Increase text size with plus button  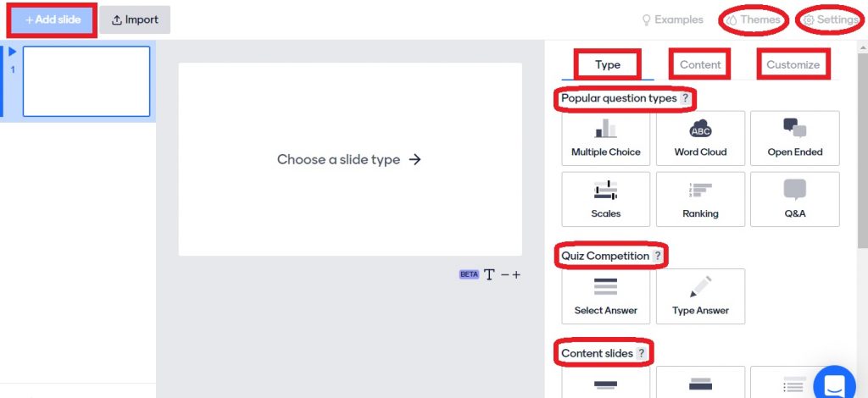[x=516, y=274]
